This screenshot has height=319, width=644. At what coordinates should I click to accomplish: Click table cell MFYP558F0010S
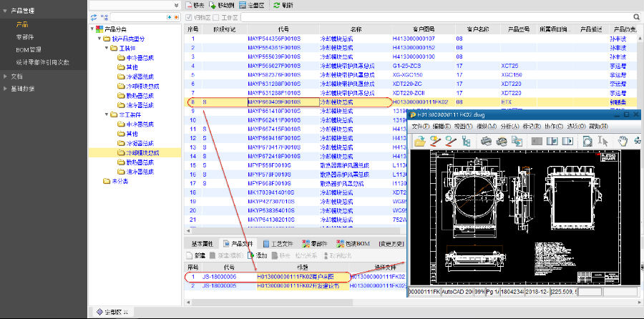270,165
